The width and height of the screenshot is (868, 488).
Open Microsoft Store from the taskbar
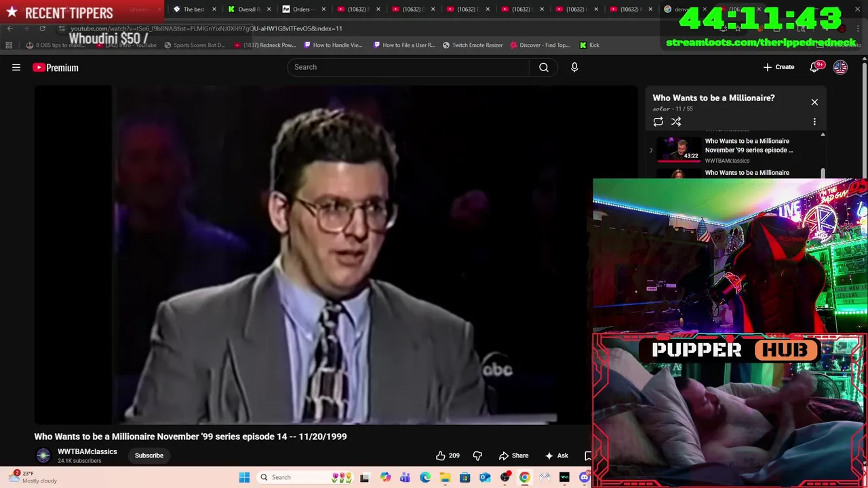[465, 477]
